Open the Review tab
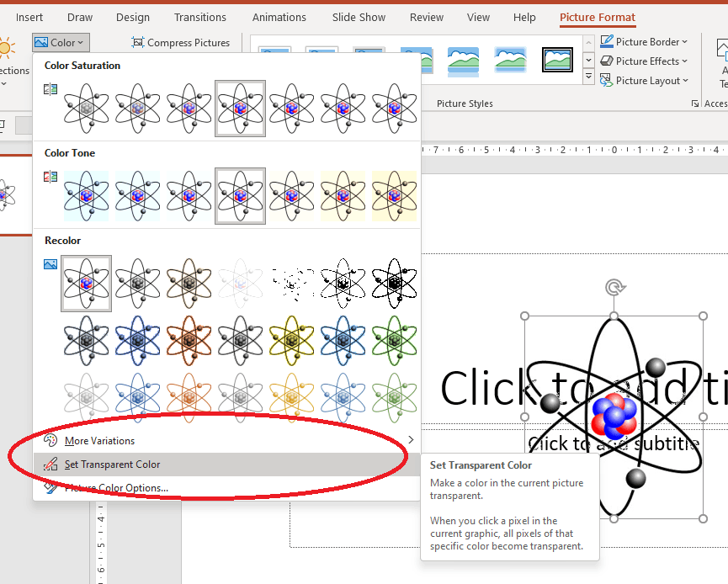Viewport: 728px width, 584px height. click(426, 17)
